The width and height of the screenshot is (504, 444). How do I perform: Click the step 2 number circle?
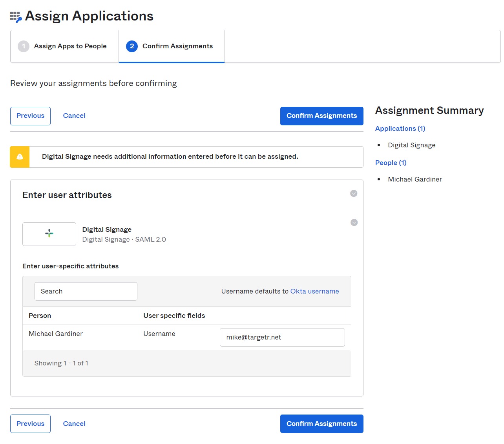132,46
